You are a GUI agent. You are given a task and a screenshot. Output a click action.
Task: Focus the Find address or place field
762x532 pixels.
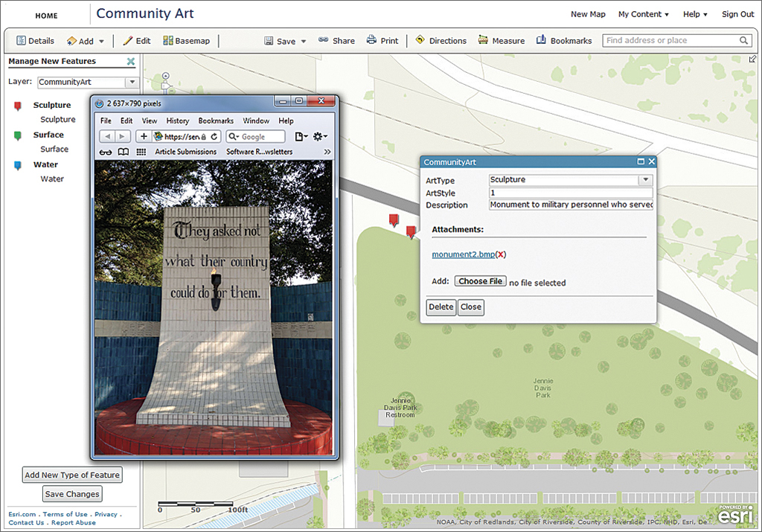(670, 40)
